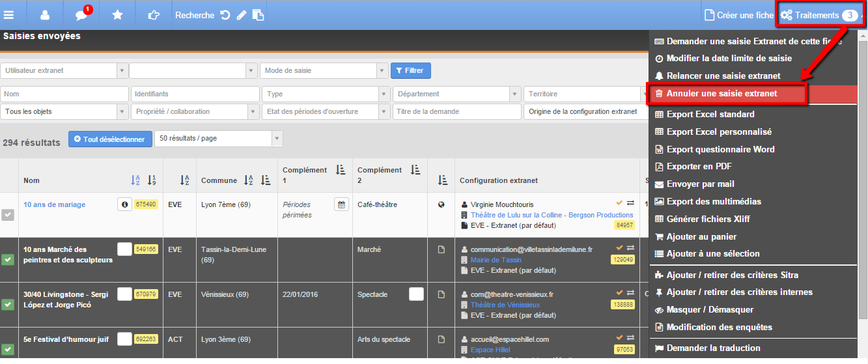Click the info icon for 10 ans de mariage
This screenshot has width=868, height=364.
point(124,204)
